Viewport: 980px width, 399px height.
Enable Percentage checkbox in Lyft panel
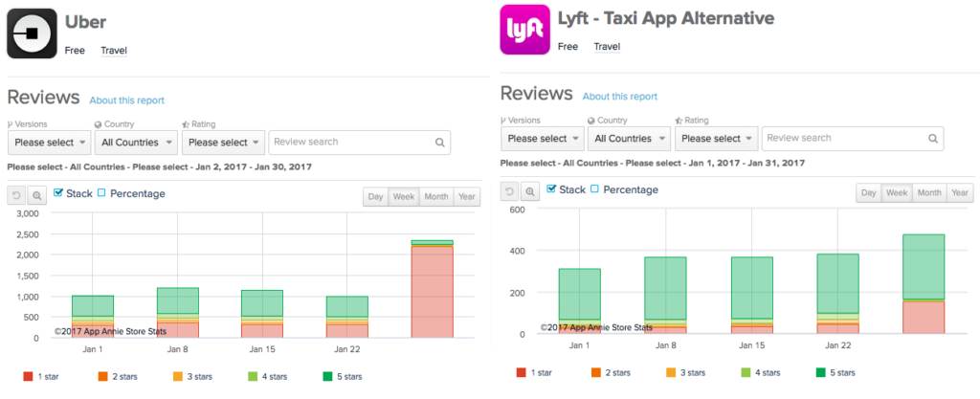594,189
